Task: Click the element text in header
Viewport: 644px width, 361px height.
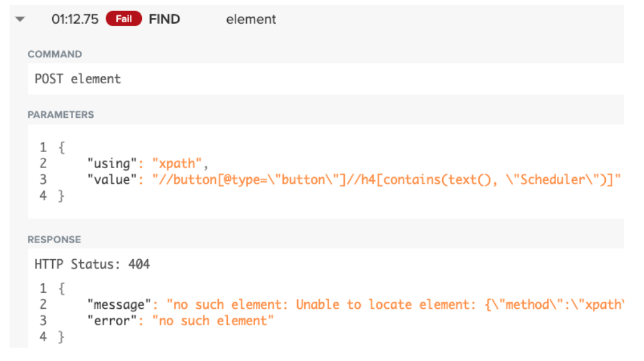Action: click(x=251, y=19)
